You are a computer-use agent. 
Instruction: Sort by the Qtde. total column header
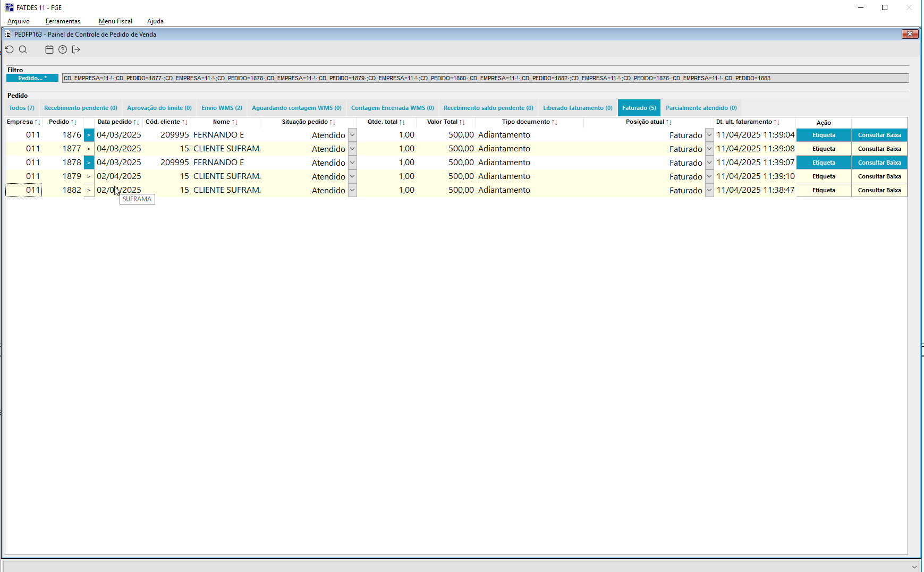click(x=386, y=122)
